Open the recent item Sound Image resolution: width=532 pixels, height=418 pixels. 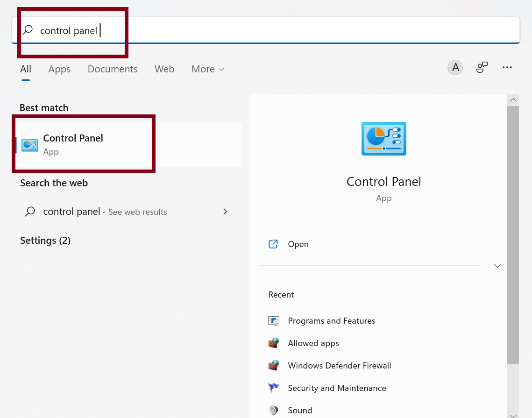300,410
